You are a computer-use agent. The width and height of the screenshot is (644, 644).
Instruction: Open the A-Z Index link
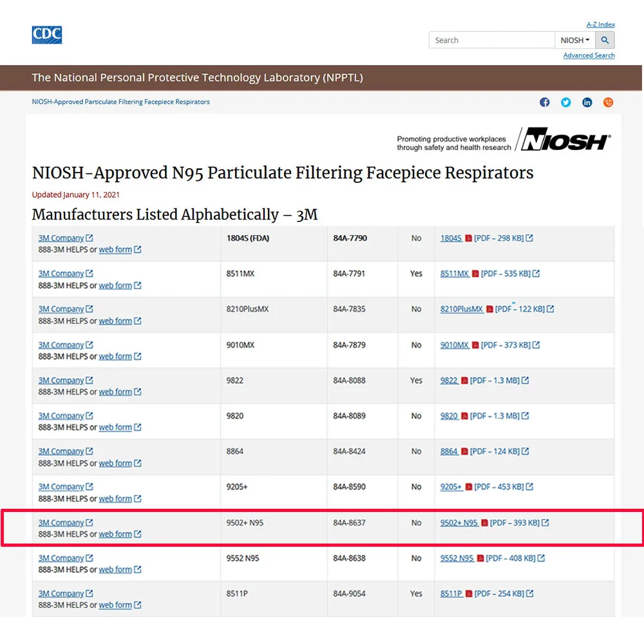click(600, 24)
